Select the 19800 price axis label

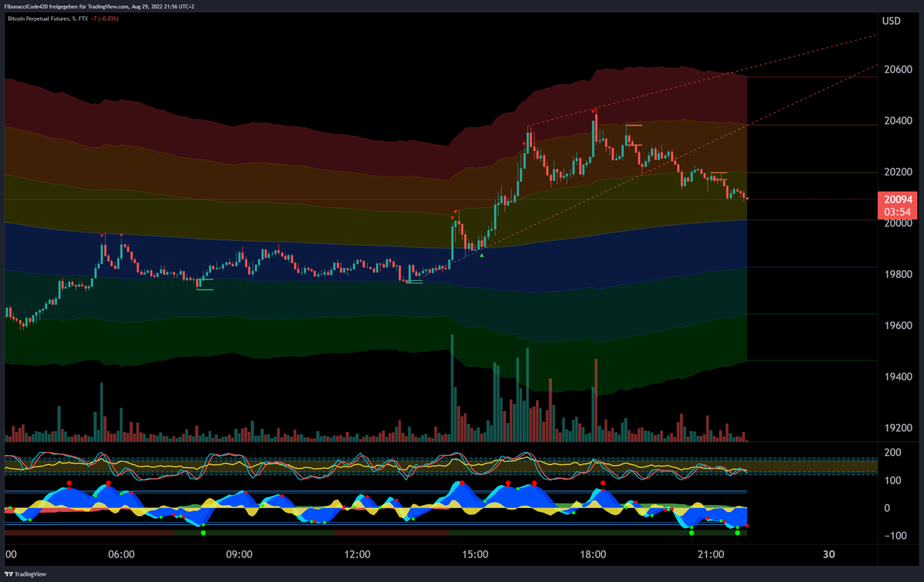click(x=898, y=275)
